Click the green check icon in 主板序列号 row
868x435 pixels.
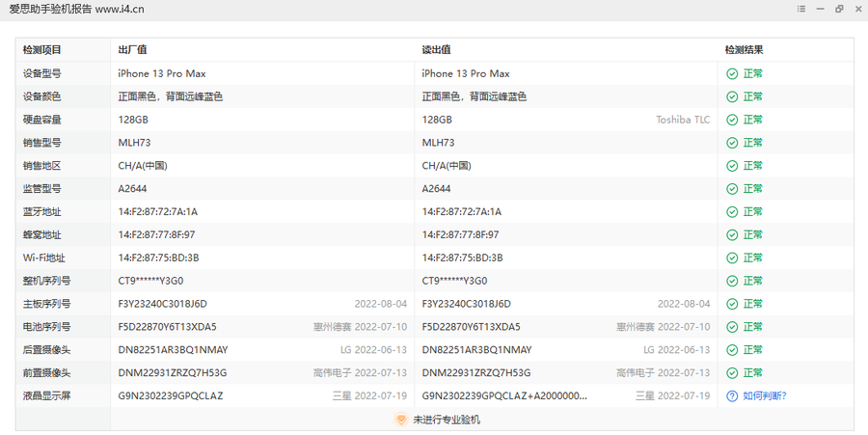[x=732, y=304]
